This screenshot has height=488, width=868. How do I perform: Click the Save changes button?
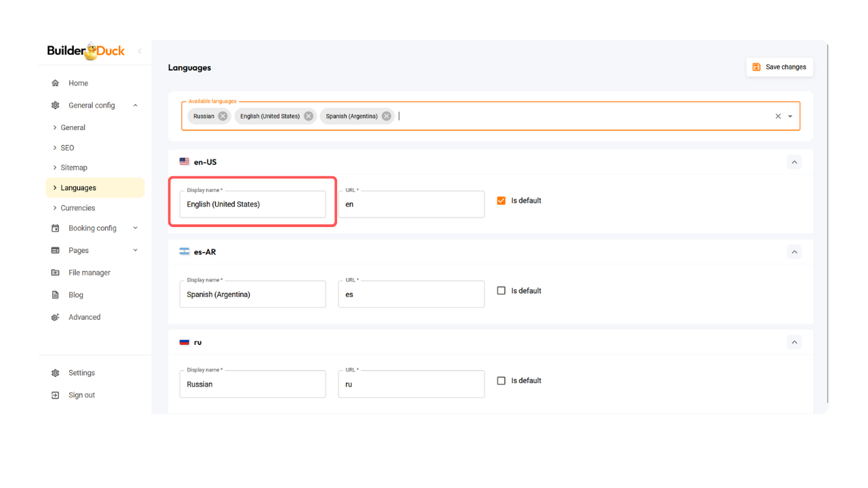[x=779, y=67]
